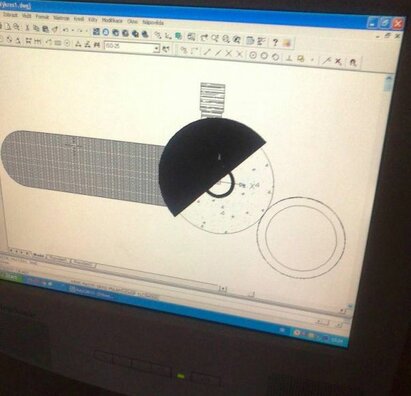
Task: Click the question mark help icon
Action: coord(275,42)
